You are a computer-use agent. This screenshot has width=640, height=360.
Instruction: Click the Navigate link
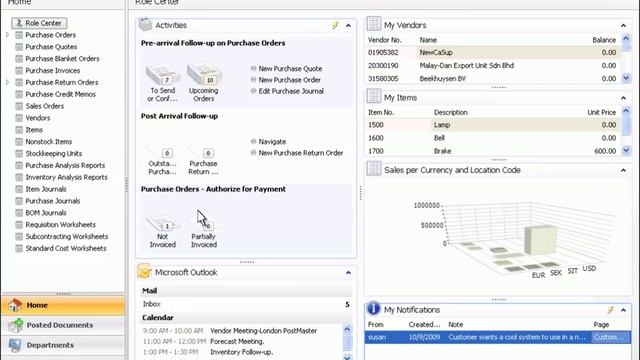click(x=272, y=142)
